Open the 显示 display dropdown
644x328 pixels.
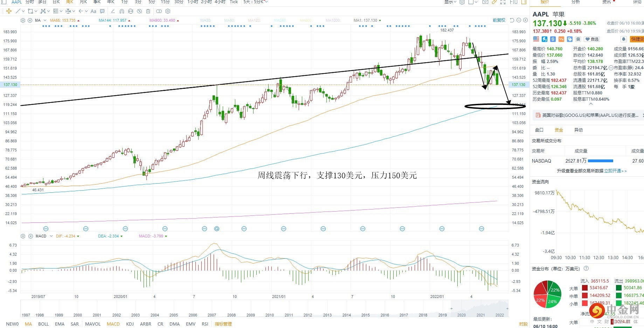pos(450,2)
